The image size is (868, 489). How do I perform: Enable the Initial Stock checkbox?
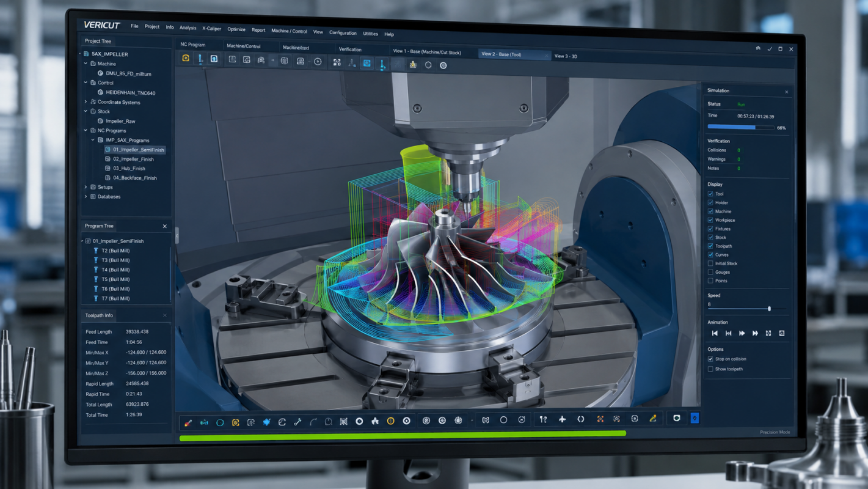(x=710, y=263)
